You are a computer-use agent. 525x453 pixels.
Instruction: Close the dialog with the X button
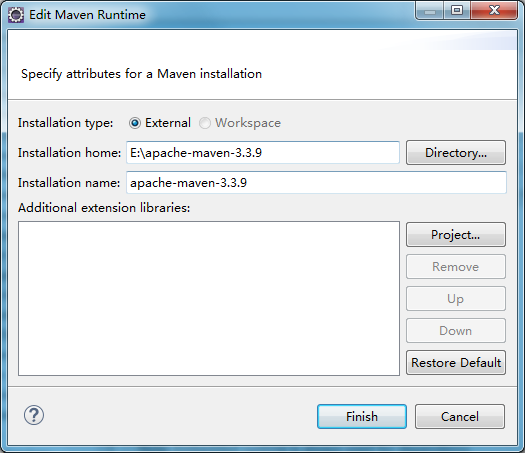pos(494,11)
